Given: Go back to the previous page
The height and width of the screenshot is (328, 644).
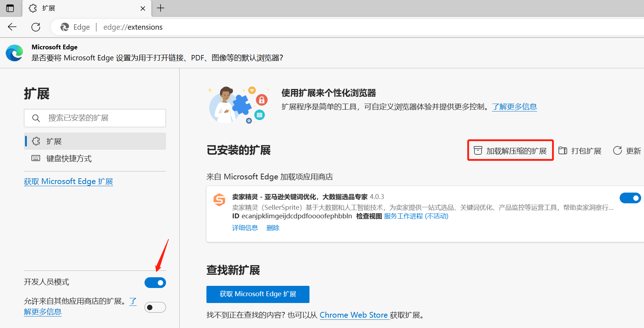Looking at the screenshot, I should coord(12,27).
